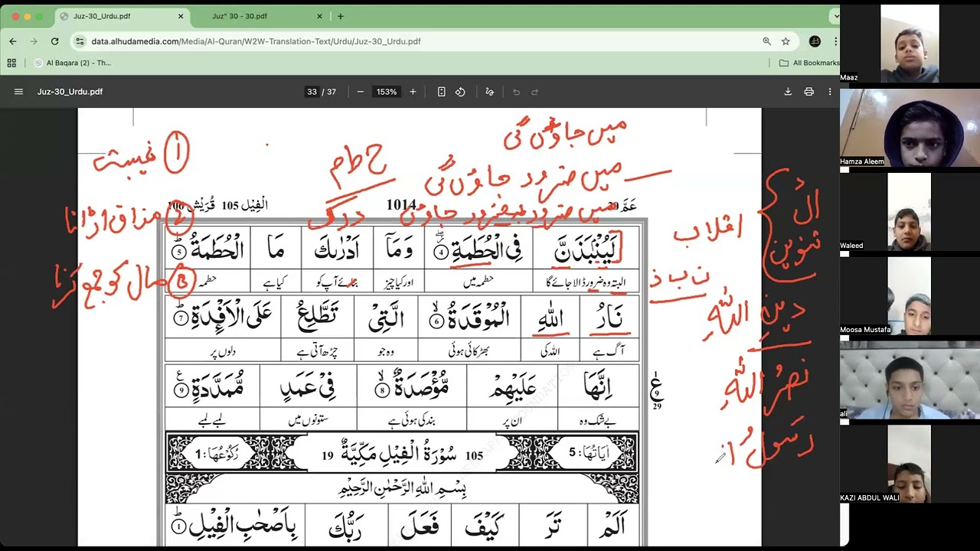Click the page number 1014 in the PDF
Image resolution: width=980 pixels, height=551 pixels.
[x=401, y=205]
